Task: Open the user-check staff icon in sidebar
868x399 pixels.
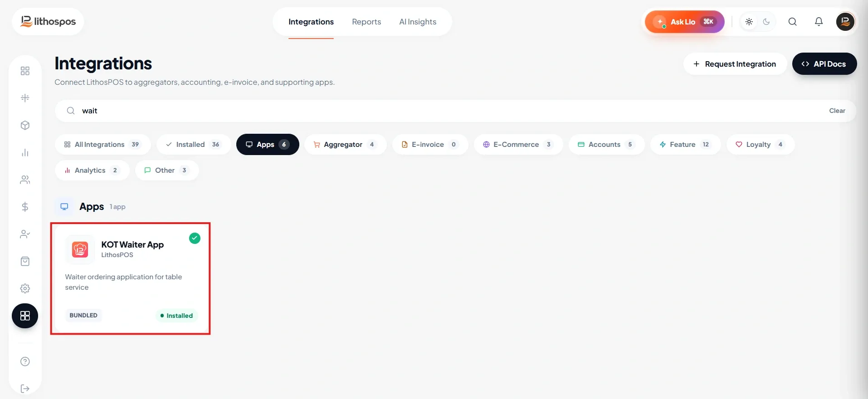Action: pos(25,234)
